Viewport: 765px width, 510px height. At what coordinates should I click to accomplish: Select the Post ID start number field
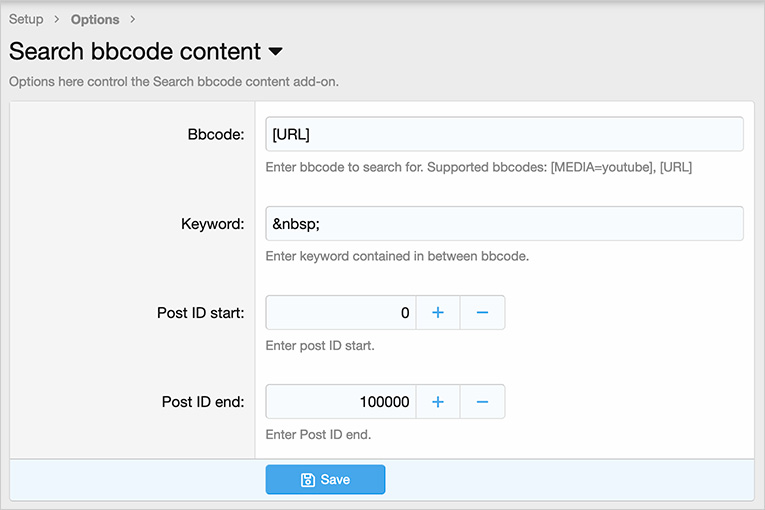[340, 313]
